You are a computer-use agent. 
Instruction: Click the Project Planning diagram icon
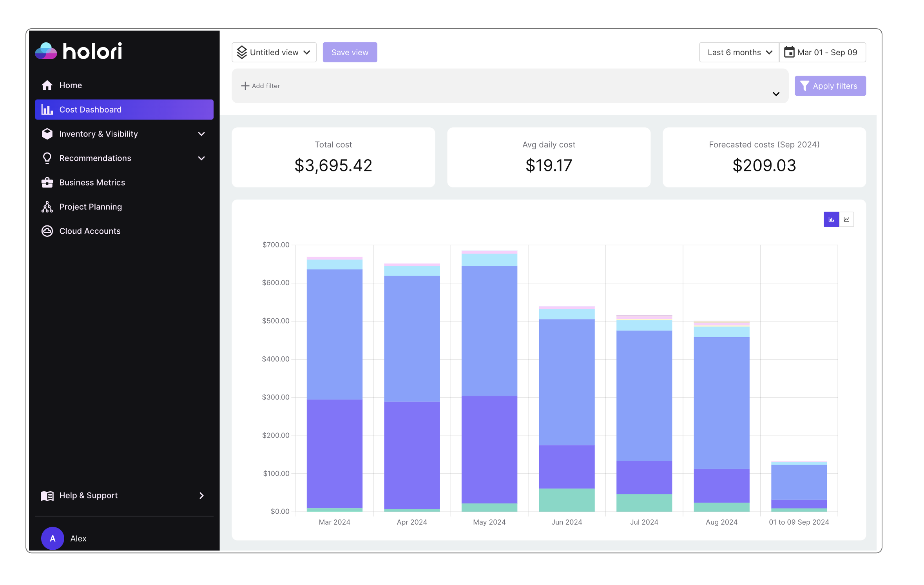point(47,207)
